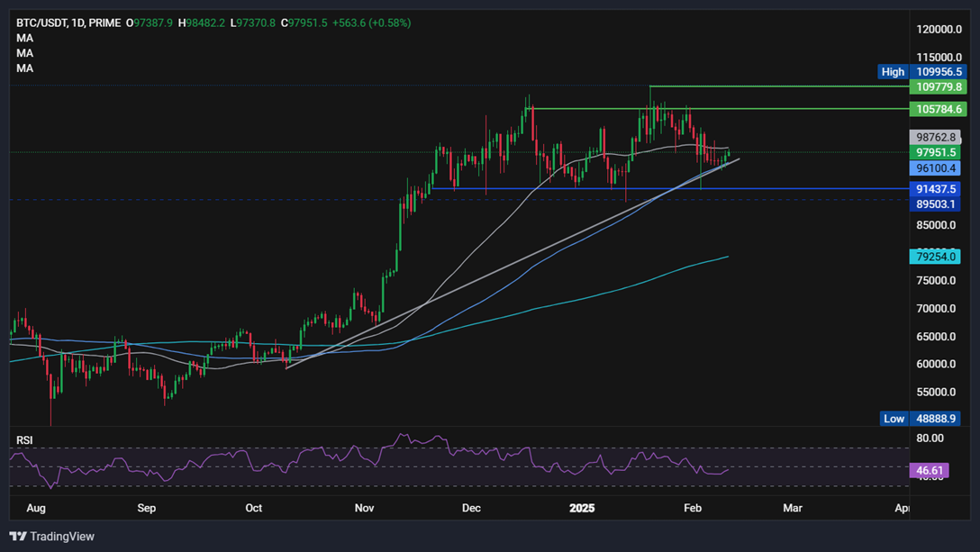980x552 pixels.
Task: Click the TradingView text link
Action: [62, 537]
